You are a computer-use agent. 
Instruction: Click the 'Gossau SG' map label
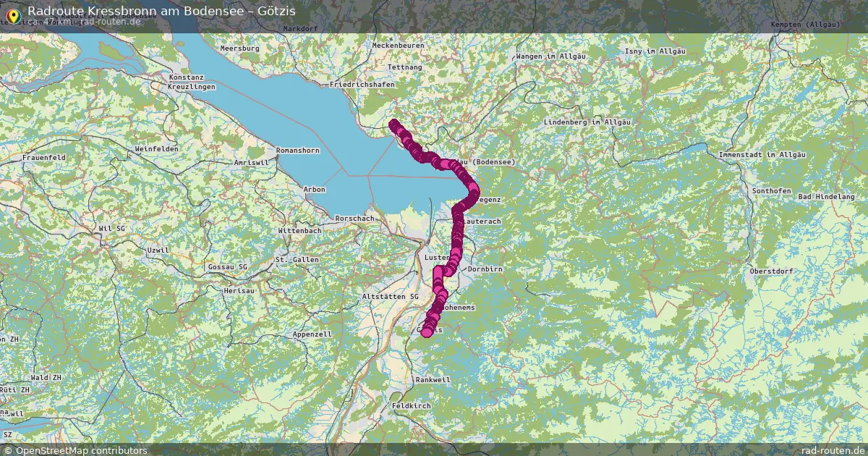[x=227, y=267]
